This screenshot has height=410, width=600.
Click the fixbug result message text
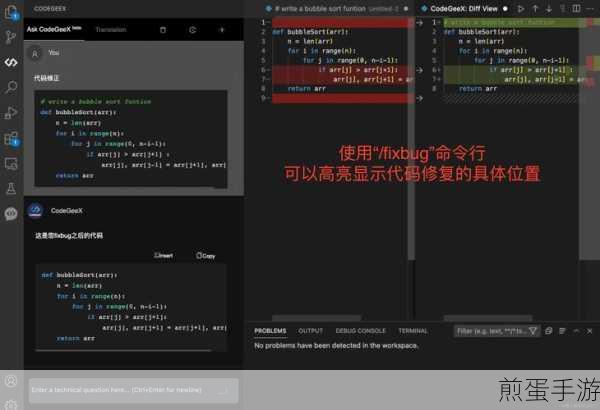click(x=69, y=235)
